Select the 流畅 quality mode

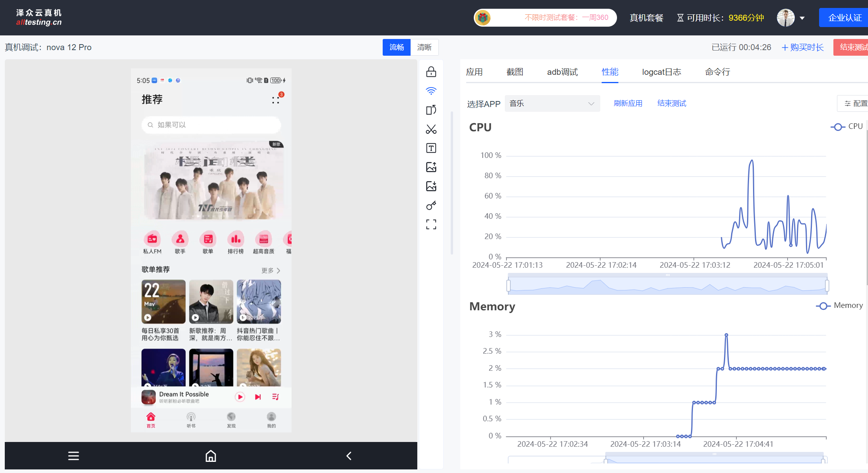(397, 47)
